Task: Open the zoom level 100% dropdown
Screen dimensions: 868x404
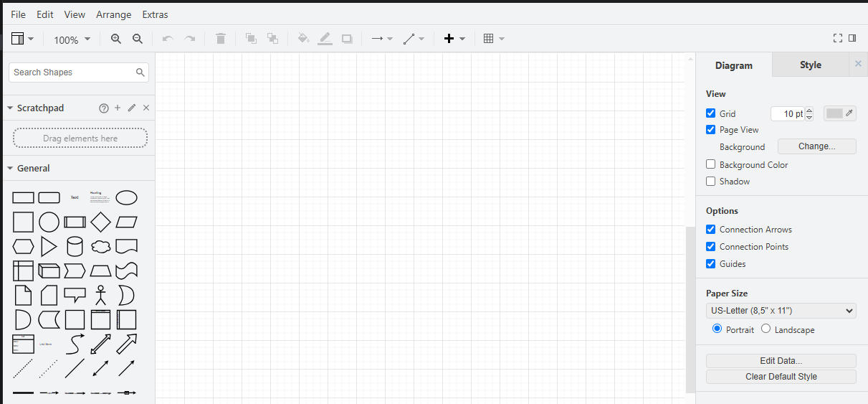Action: 72,39
